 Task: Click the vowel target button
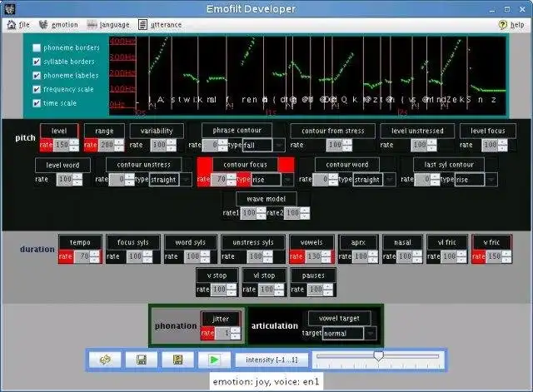point(339,318)
